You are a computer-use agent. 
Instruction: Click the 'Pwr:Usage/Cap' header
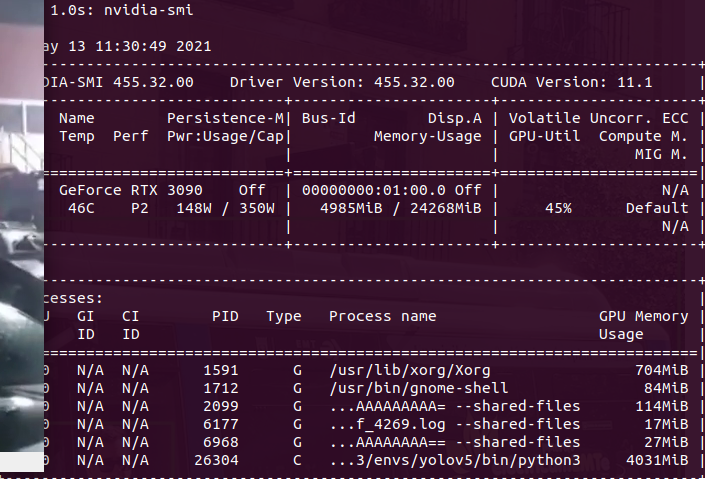pos(225,136)
